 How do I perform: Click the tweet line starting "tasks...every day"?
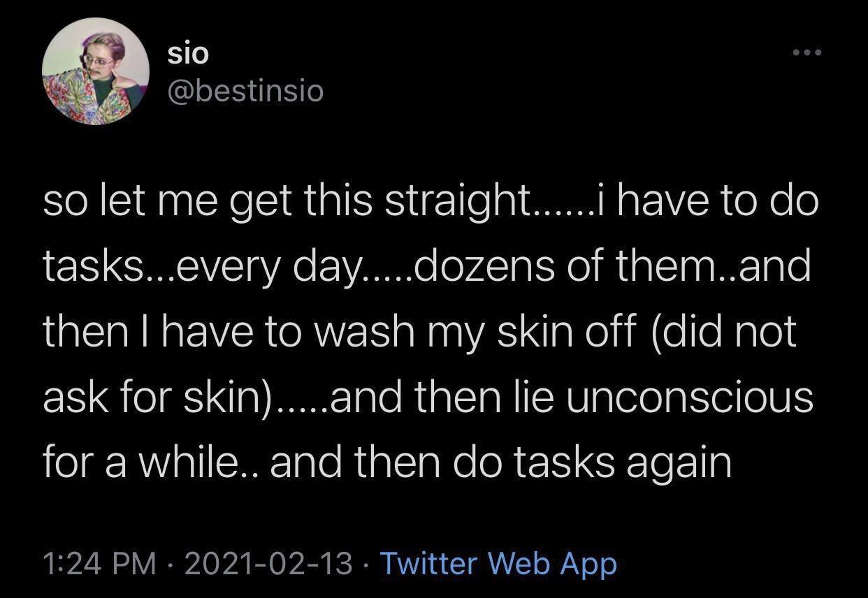pyautogui.click(x=426, y=267)
